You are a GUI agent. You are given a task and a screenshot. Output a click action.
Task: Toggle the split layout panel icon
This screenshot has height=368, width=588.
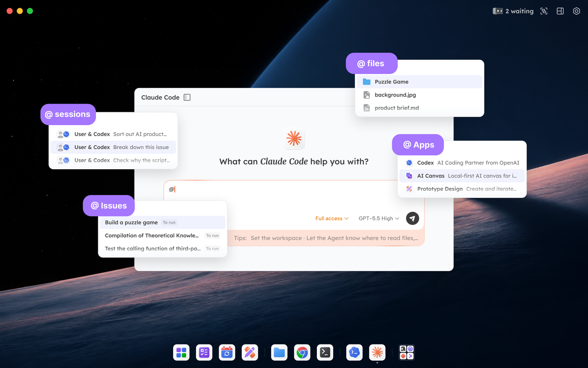(x=560, y=11)
